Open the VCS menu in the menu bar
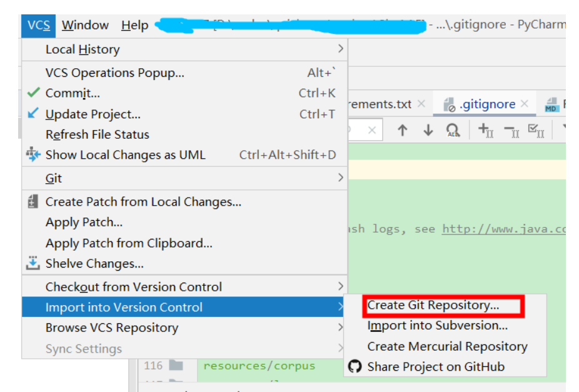The width and height of the screenshot is (579, 392). 38,26
